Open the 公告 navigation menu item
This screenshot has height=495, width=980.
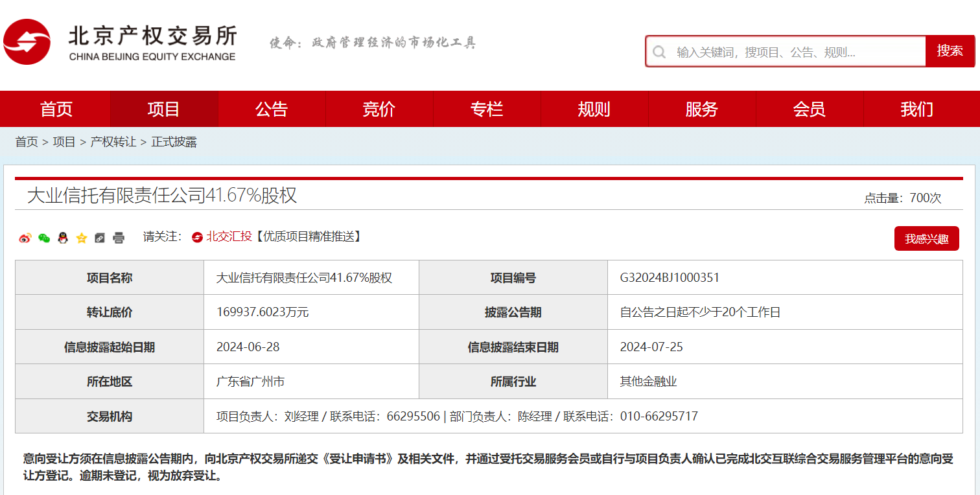tap(272, 109)
